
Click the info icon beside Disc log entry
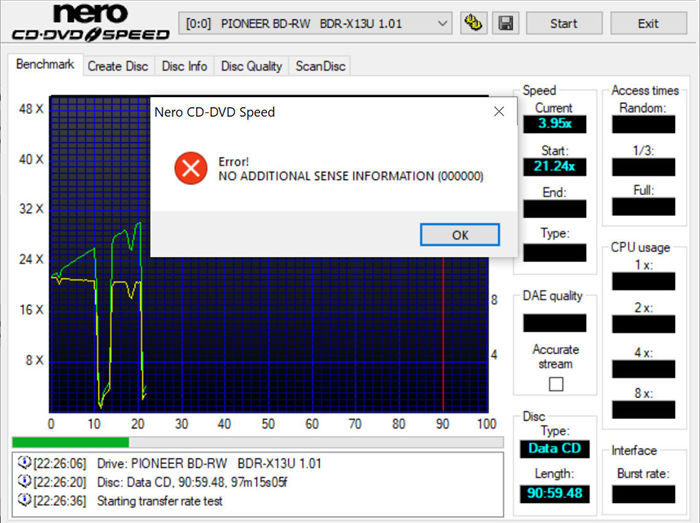pyautogui.click(x=23, y=482)
